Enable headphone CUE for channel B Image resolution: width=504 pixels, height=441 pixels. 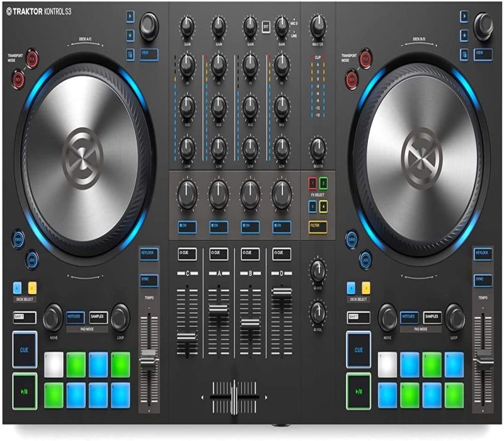[250, 254]
